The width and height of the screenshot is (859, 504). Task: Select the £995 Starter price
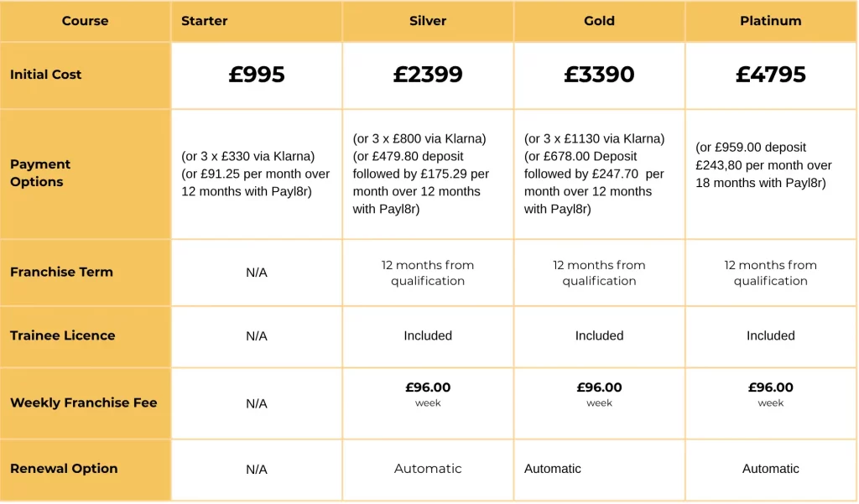257,75
